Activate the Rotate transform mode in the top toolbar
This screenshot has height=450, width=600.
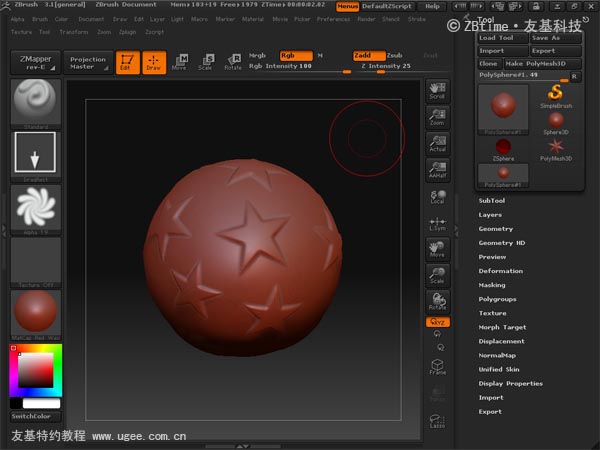[x=233, y=62]
